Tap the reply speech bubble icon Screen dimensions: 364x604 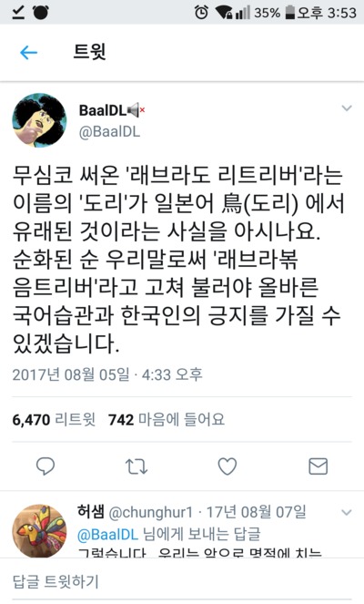coord(45,466)
